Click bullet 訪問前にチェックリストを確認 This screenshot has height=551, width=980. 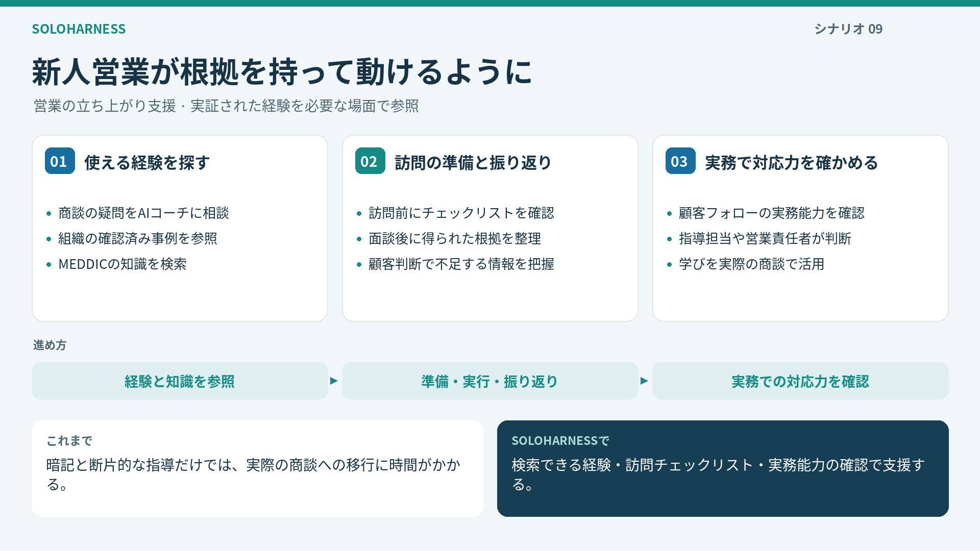(x=461, y=213)
